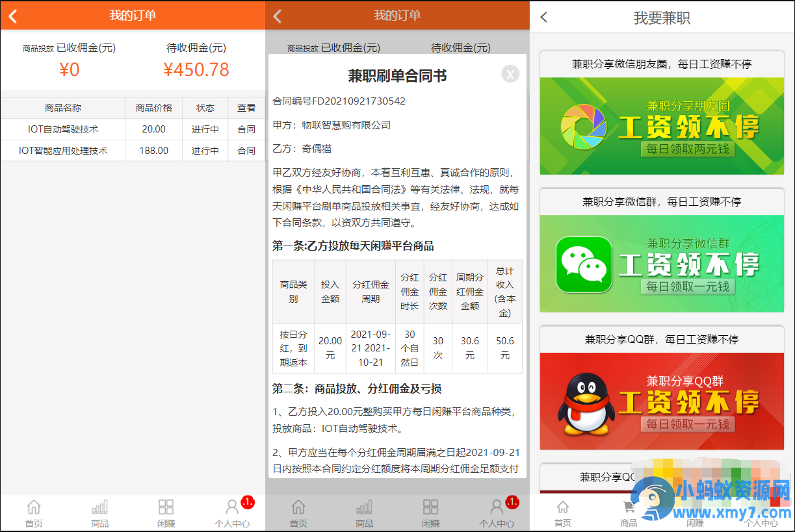Close the 兼职刷单合同书 popup
Viewport: 795px width, 532px height.
pyautogui.click(x=510, y=74)
